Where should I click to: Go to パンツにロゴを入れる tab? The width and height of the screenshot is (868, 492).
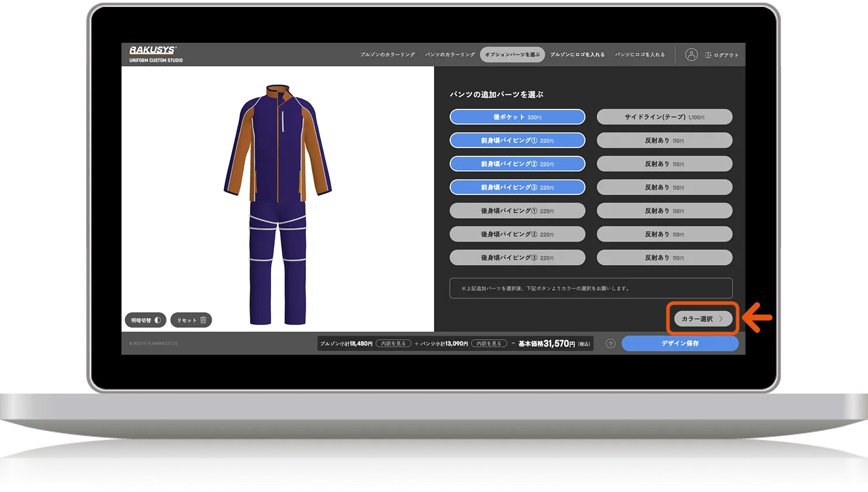(639, 55)
